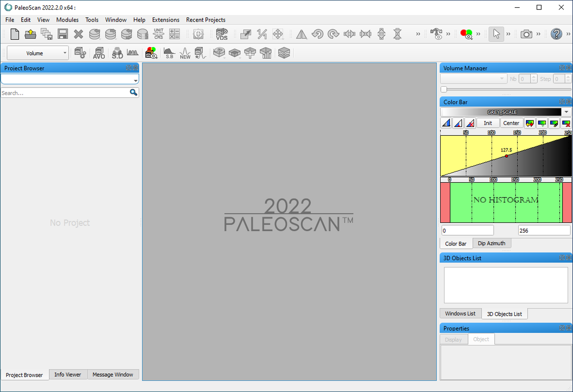Switch to the Message Window tab
This screenshot has width=573, height=392.
click(x=113, y=374)
